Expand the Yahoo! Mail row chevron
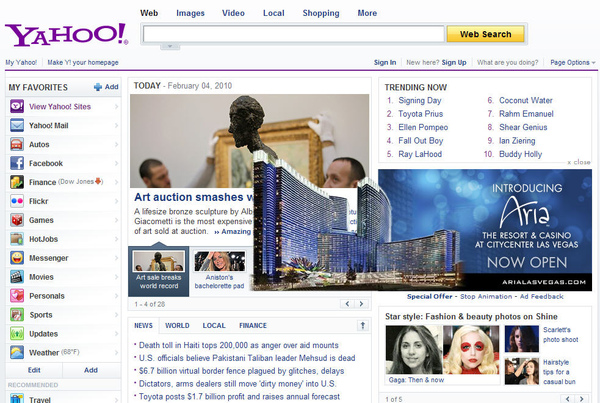This screenshot has height=403, width=600. [x=116, y=126]
